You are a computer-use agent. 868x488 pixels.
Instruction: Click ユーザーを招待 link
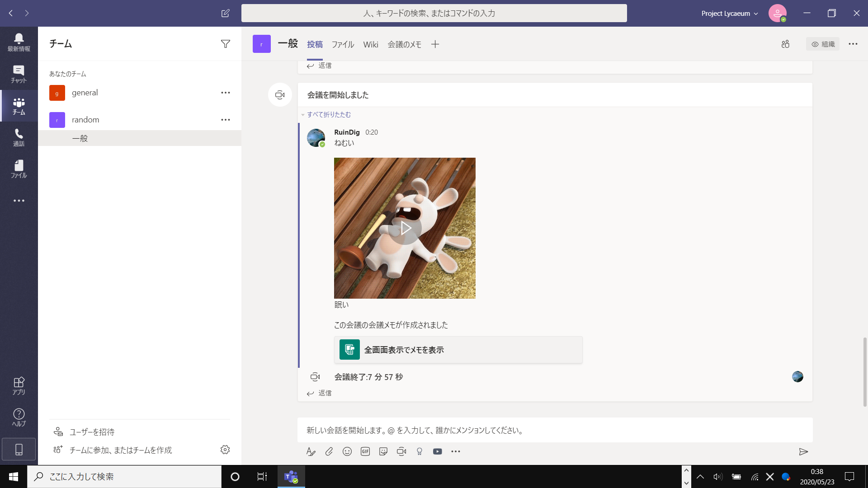pyautogui.click(x=92, y=432)
